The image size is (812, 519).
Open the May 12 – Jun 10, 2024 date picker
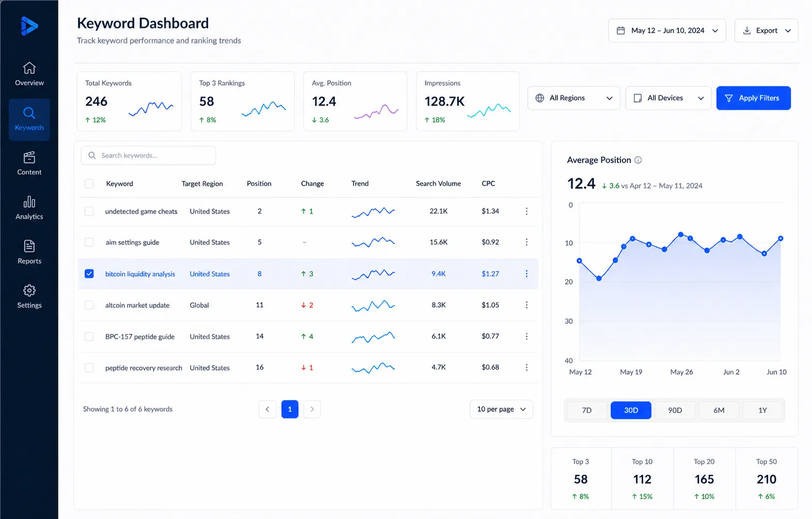(667, 31)
